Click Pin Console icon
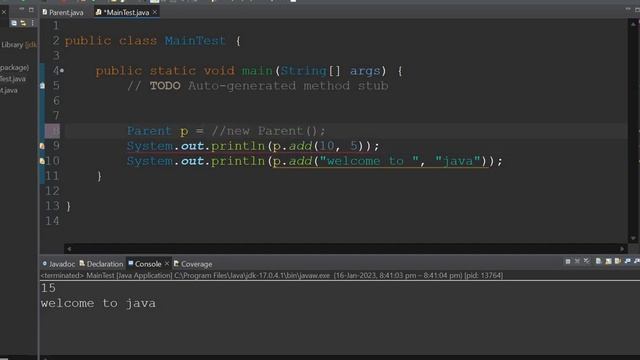The height and width of the screenshot is (360, 640). tap(627, 261)
